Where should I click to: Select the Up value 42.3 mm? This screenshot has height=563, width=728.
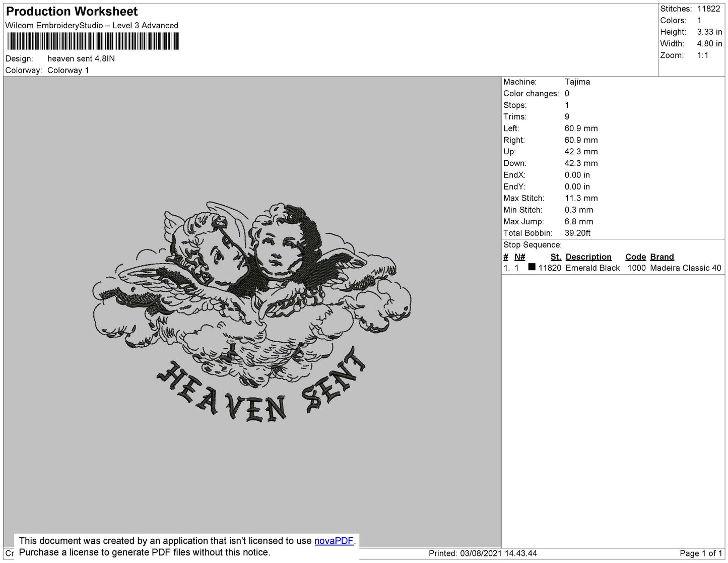point(581,151)
